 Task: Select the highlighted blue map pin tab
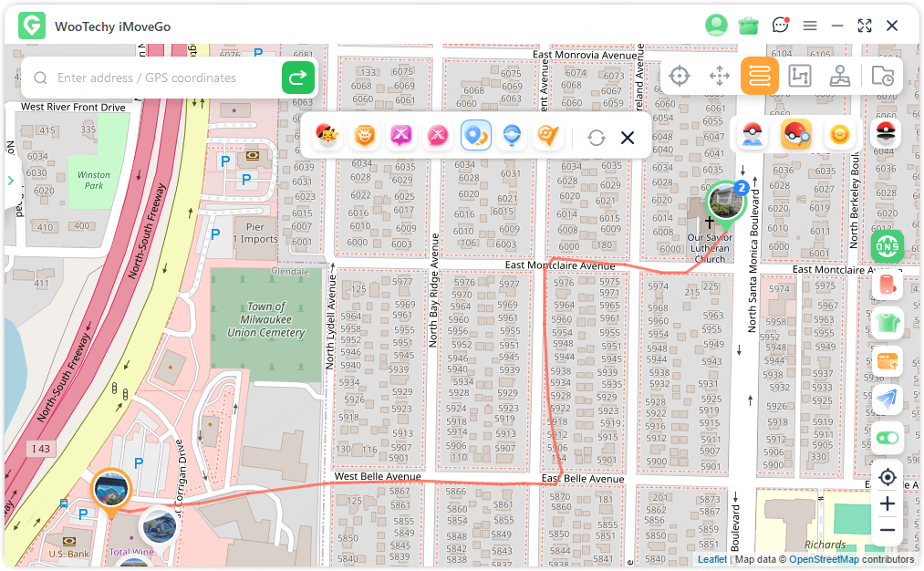pyautogui.click(x=476, y=137)
